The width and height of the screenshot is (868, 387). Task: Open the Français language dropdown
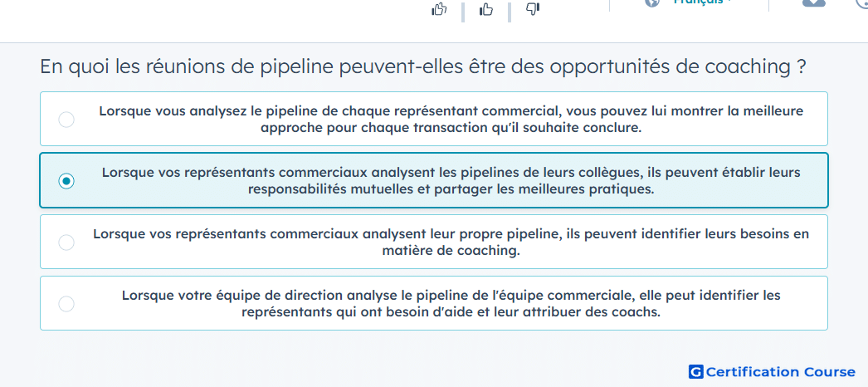pyautogui.click(x=702, y=2)
